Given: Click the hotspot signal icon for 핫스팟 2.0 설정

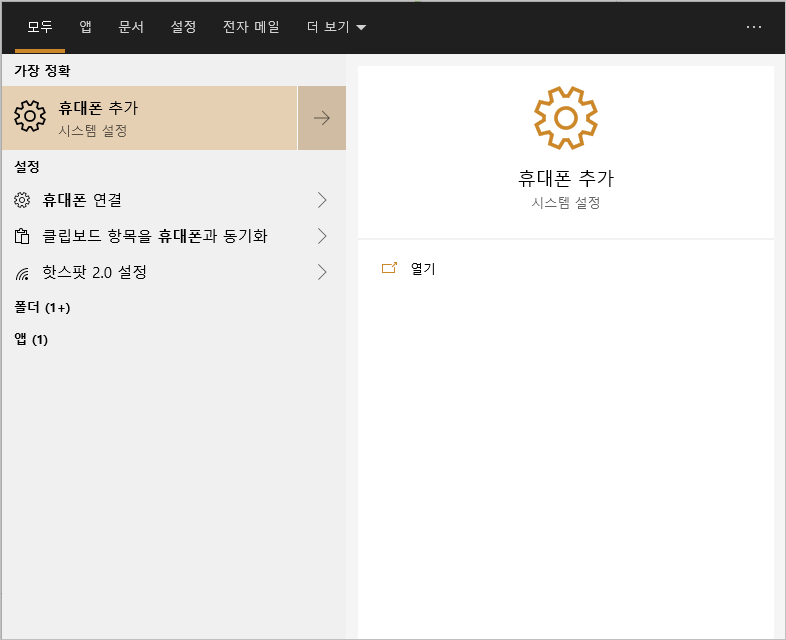Looking at the screenshot, I should click(22, 274).
